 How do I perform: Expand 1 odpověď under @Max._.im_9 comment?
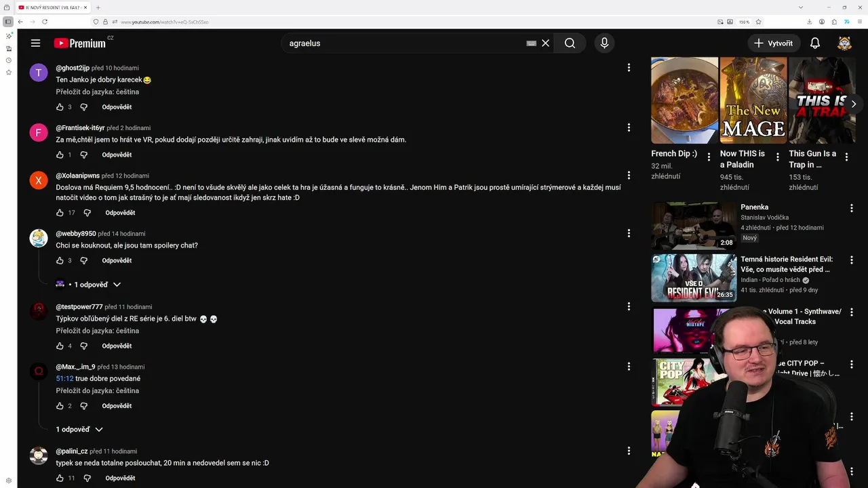[79, 430]
